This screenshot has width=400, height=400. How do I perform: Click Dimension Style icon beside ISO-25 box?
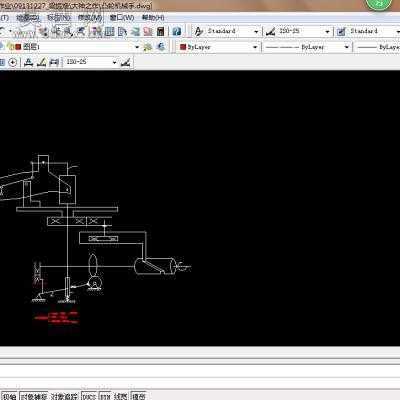tap(125, 62)
